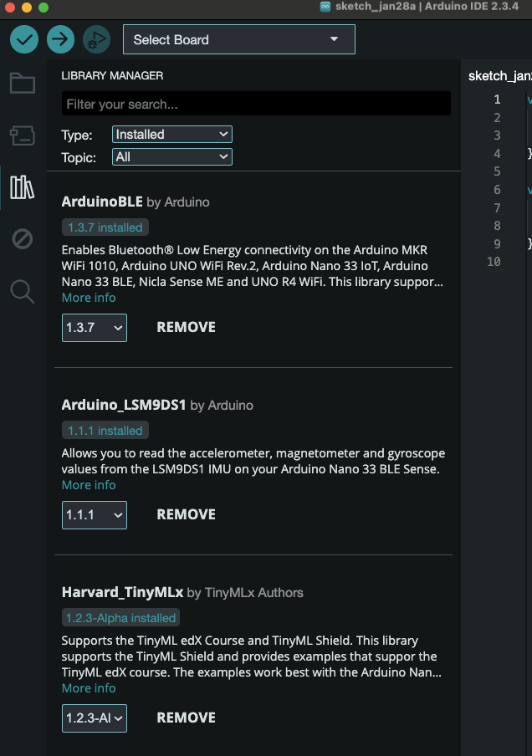Open the ArduinoBLE version 1.3.7 selector
Image resolution: width=532 pixels, height=756 pixels.
point(94,328)
